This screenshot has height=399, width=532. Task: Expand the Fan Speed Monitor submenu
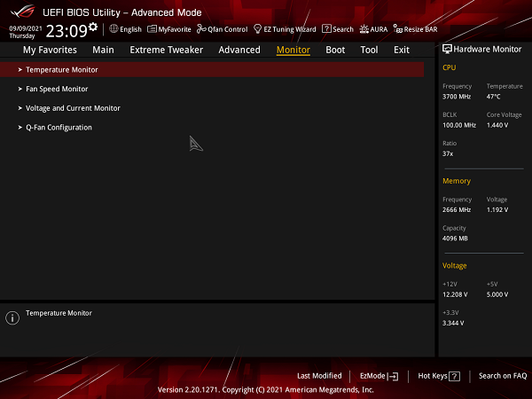(x=57, y=89)
